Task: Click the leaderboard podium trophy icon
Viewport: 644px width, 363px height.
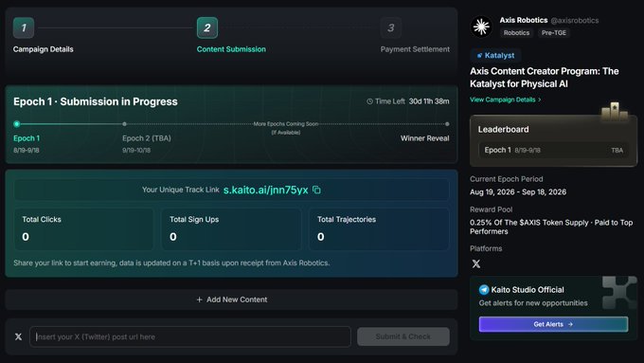Action: 615,111
